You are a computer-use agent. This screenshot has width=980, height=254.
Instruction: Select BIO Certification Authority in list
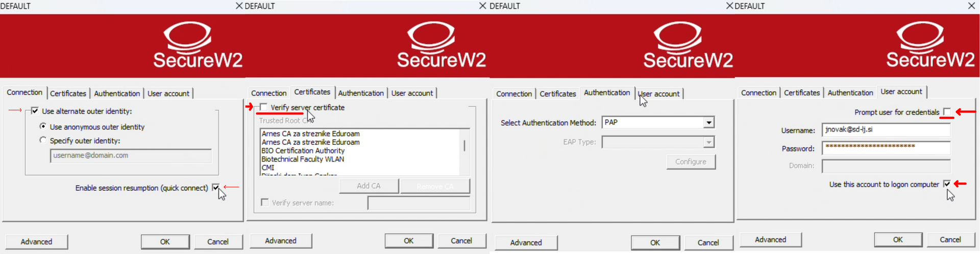pyautogui.click(x=303, y=150)
